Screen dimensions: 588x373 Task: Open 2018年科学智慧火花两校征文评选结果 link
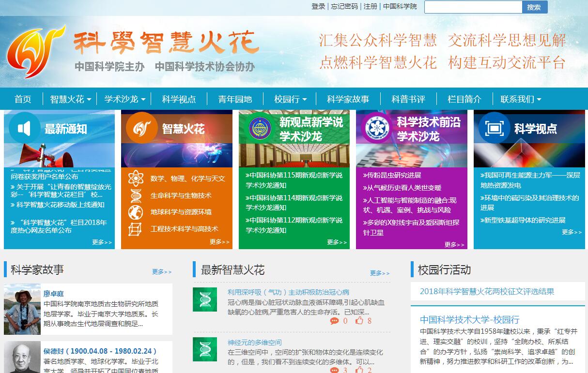coord(487,291)
